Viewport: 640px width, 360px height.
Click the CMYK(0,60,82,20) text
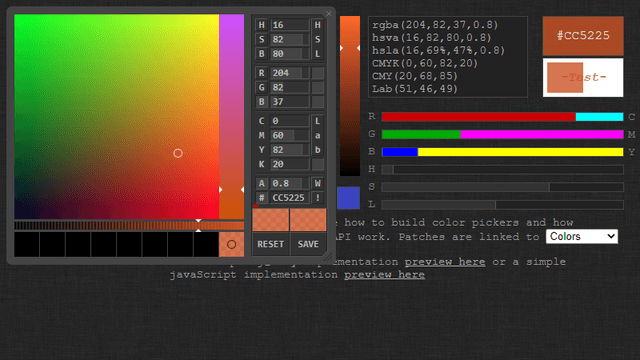(424, 63)
